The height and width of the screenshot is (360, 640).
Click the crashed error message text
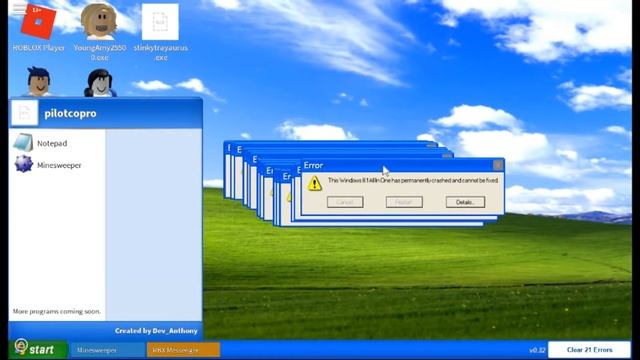click(413, 180)
